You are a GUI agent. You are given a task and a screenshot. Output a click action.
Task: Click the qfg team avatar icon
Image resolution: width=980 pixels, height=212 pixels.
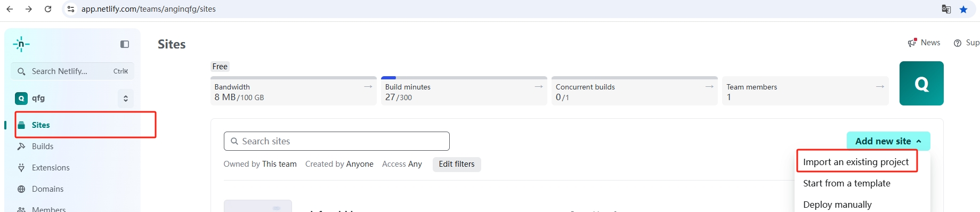(x=21, y=98)
